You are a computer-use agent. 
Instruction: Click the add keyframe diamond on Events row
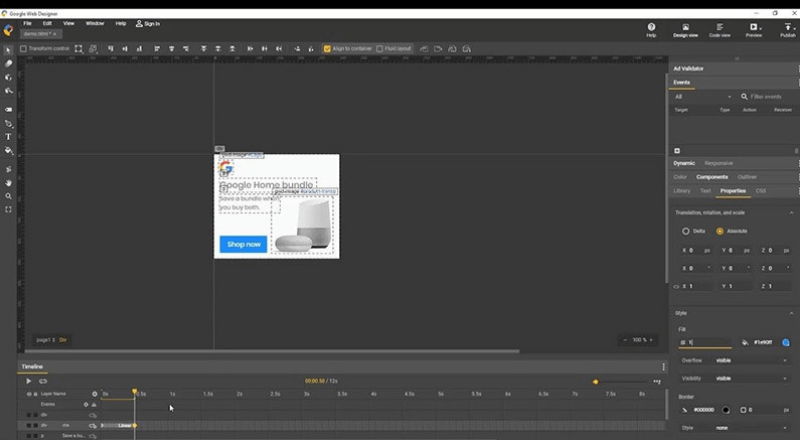click(x=86, y=404)
